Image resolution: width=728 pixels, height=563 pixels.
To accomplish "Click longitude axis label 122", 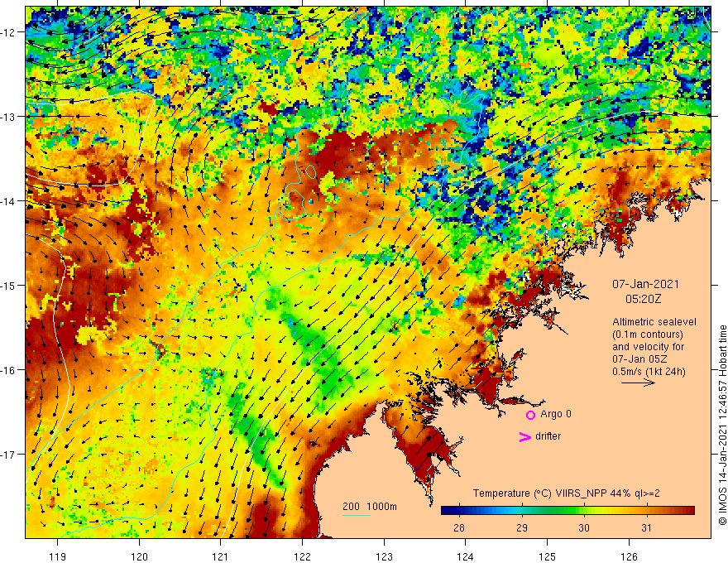I will click(302, 556).
